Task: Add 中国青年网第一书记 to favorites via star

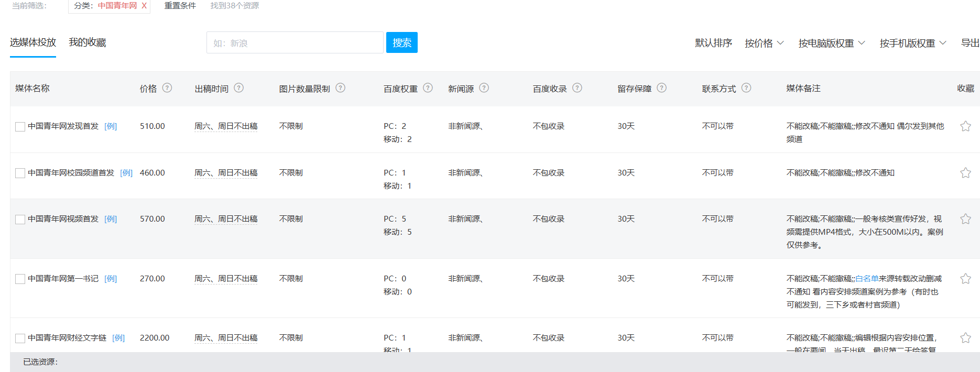Action: 965,279
